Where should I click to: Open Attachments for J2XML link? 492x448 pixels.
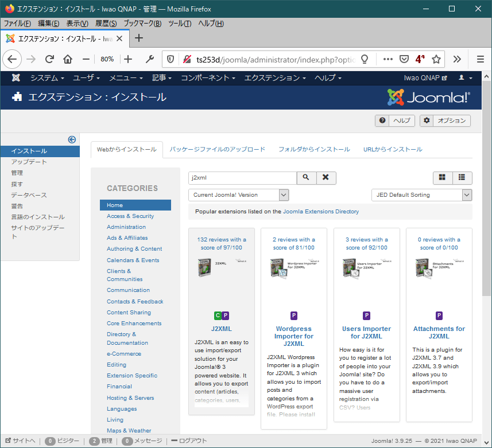click(x=439, y=333)
